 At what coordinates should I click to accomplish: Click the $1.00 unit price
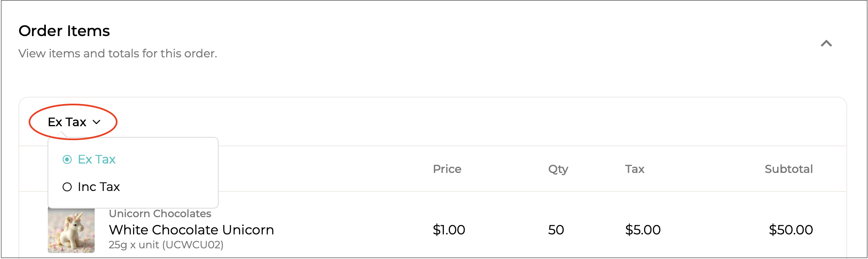click(x=449, y=230)
